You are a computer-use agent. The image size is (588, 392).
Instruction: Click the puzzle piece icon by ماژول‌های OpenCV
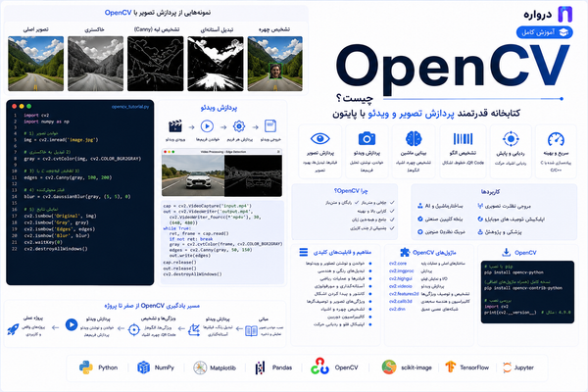405,252
